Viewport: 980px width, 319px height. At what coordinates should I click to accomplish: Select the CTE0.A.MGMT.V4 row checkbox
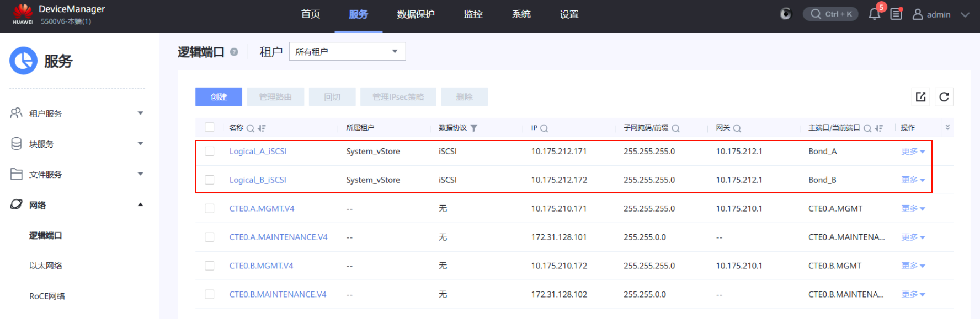point(210,208)
